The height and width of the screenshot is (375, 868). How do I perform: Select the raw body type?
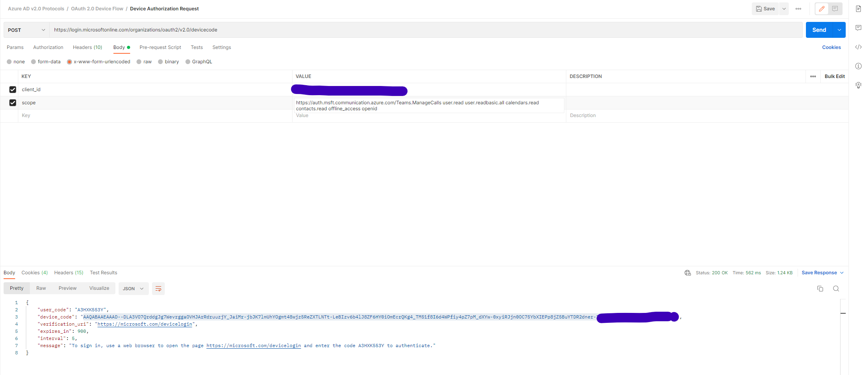click(144, 62)
